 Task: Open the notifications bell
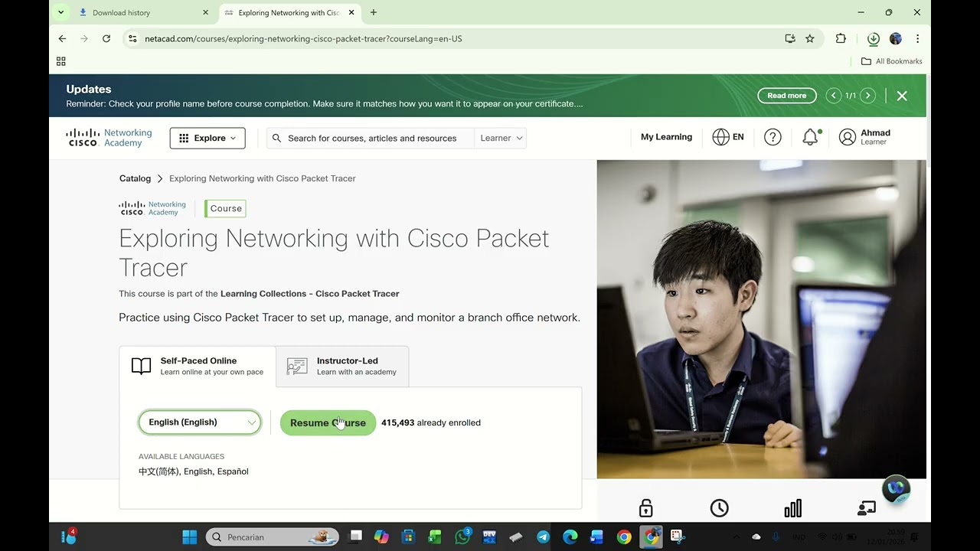[x=810, y=137]
